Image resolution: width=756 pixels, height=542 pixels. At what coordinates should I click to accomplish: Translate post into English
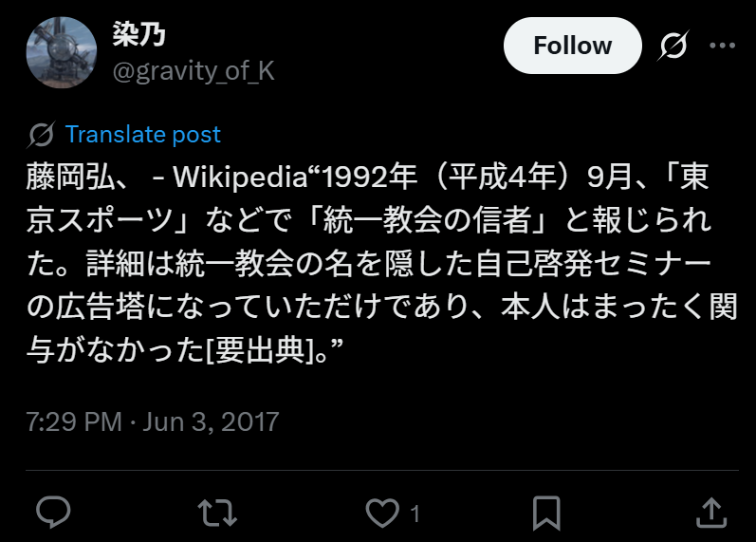(x=142, y=134)
